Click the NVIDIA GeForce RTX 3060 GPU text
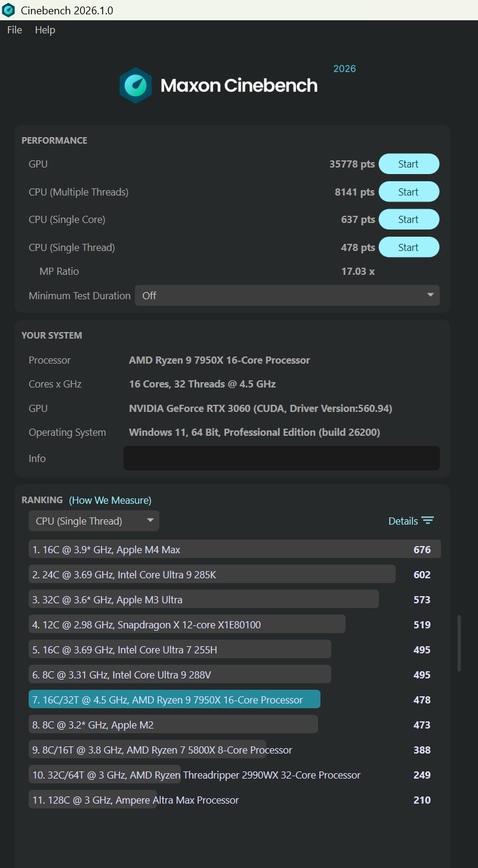Image resolution: width=478 pixels, height=868 pixels. point(261,408)
